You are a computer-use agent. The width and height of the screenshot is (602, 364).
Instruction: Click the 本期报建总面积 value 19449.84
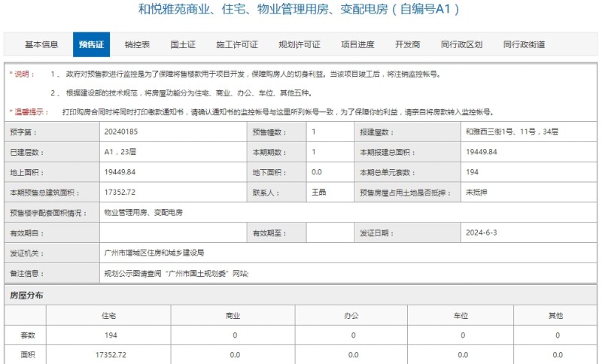482,152
